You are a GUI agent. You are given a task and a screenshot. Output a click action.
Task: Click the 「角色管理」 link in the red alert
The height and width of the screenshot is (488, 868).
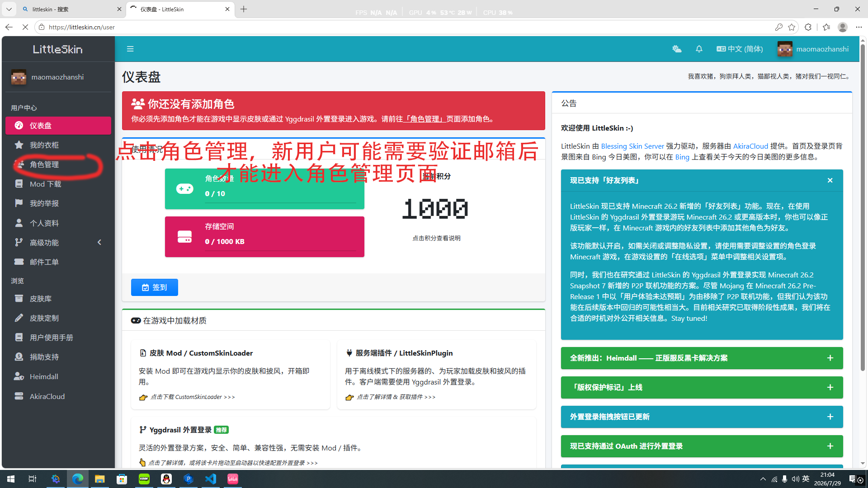425,119
